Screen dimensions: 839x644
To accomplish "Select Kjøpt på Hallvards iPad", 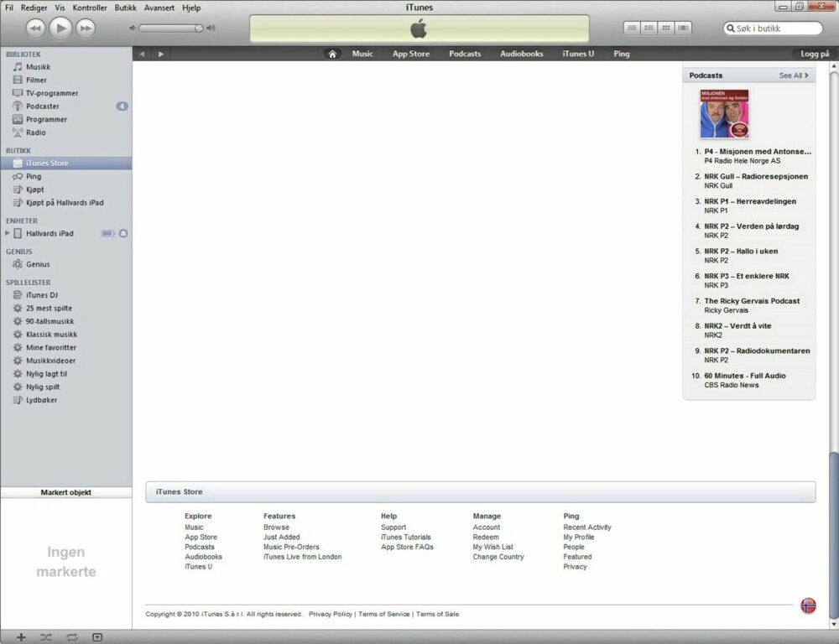I will tap(65, 202).
